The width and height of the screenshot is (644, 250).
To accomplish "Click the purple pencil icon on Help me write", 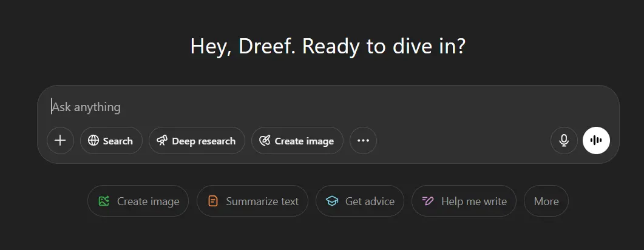I will (x=428, y=201).
